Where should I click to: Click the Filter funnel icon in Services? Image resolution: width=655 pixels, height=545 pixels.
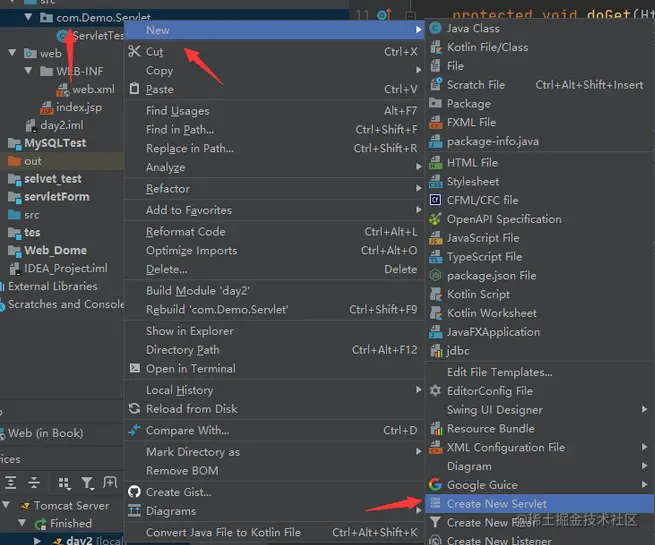click(x=87, y=483)
